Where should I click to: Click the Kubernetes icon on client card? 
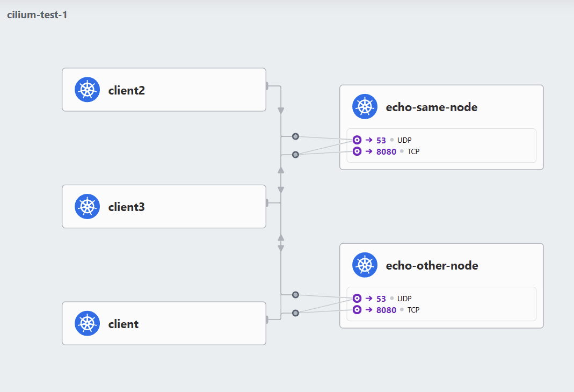click(x=87, y=324)
